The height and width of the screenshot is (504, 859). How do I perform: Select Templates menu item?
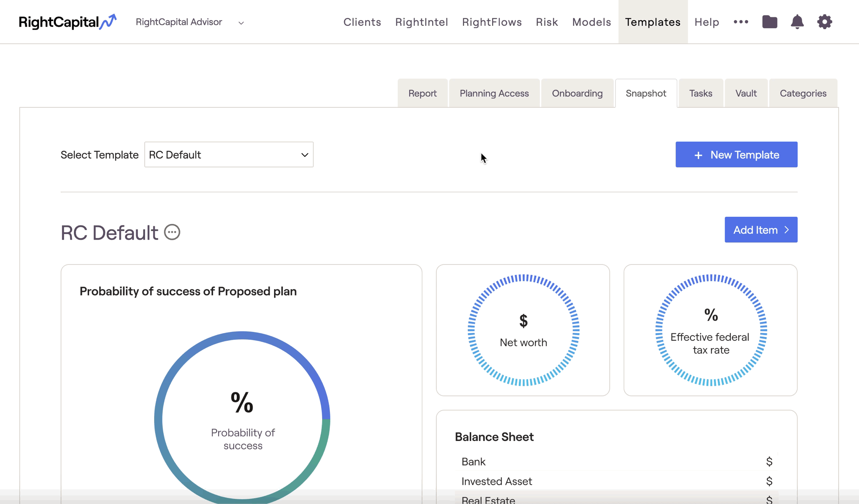click(653, 22)
